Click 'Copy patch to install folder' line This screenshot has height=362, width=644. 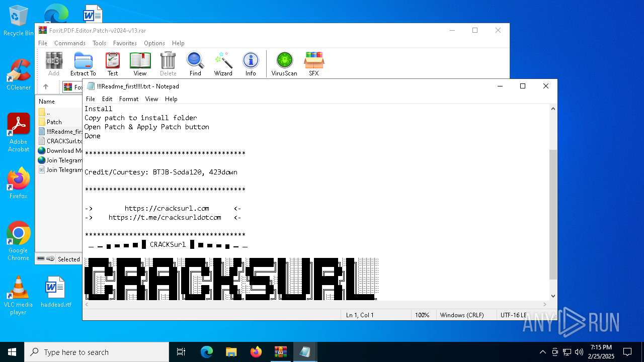tap(141, 118)
